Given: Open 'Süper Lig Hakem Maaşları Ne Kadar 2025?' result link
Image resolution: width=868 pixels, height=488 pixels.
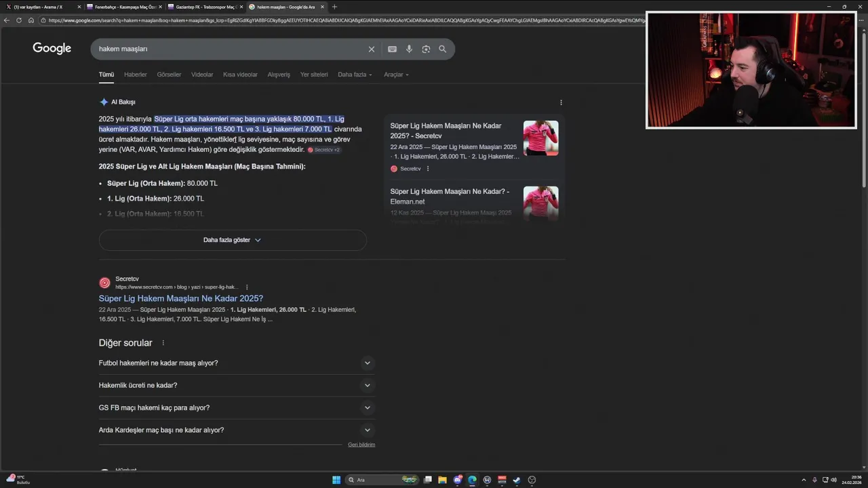Looking at the screenshot, I should [x=181, y=298].
